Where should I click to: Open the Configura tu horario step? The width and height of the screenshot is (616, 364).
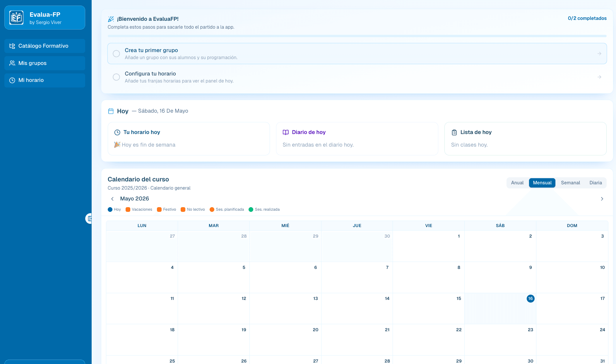tap(357, 77)
